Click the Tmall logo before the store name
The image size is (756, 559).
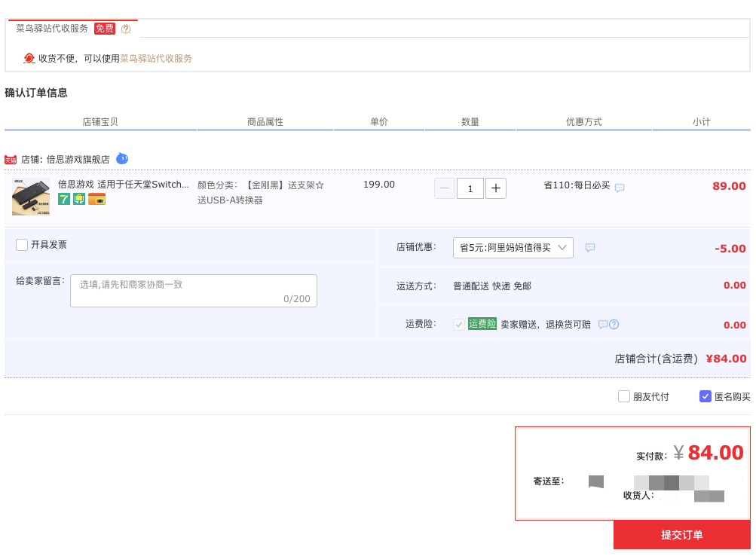pyautogui.click(x=11, y=160)
